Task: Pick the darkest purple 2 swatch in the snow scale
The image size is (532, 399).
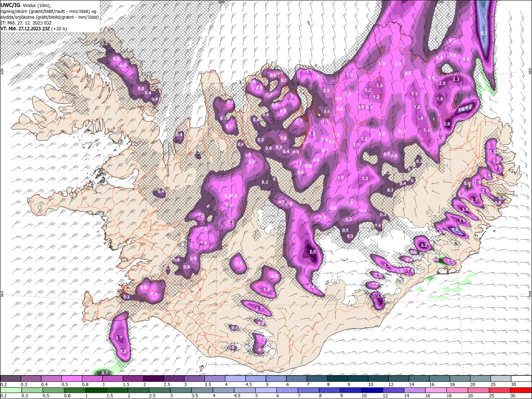Action: click(153, 379)
